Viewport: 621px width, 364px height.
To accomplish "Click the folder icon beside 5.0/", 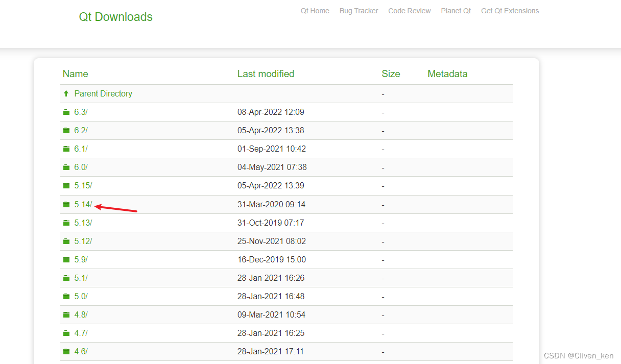I will point(66,296).
